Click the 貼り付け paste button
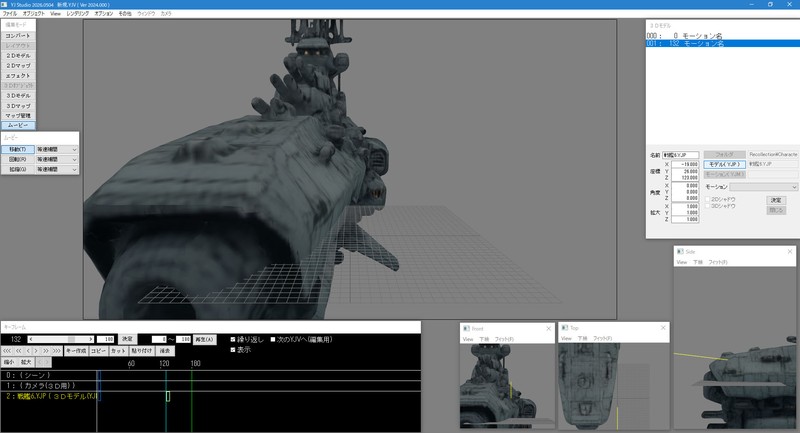This screenshot has height=433, width=800. click(x=142, y=351)
